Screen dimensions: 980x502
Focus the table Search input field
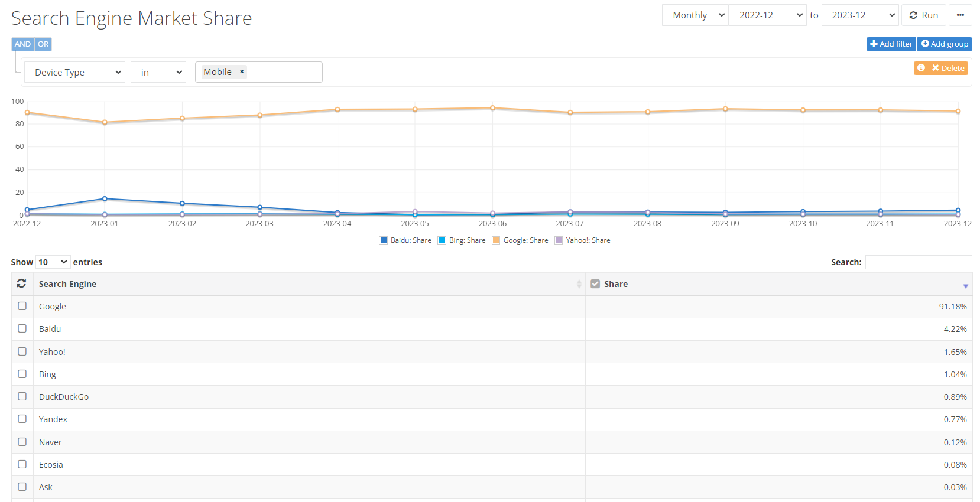[x=919, y=262]
